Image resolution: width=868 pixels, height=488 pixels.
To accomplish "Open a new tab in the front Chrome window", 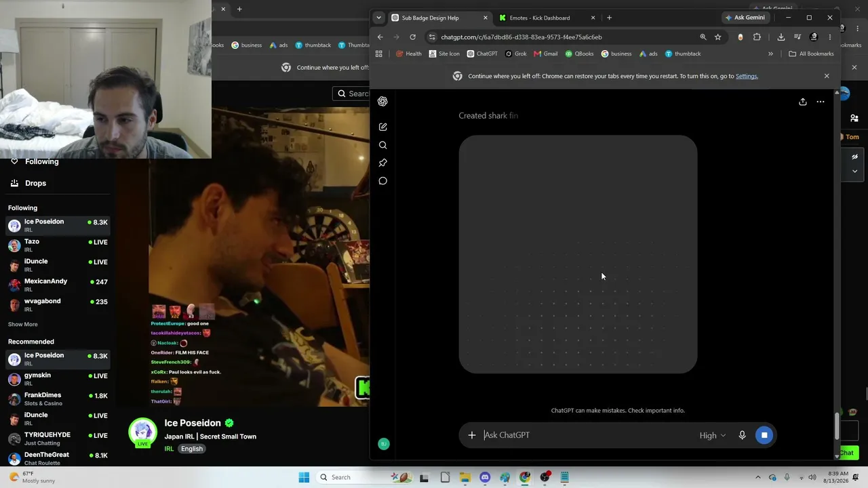I will [x=609, y=18].
